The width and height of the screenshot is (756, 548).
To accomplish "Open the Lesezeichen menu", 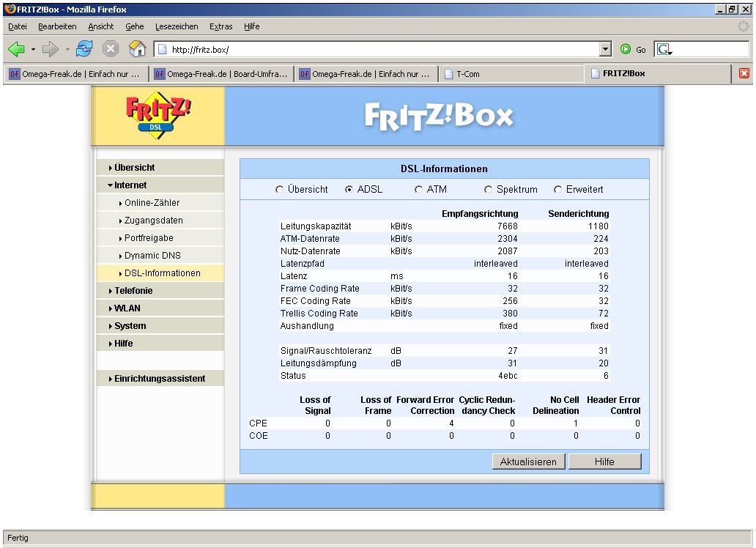I will point(177,26).
